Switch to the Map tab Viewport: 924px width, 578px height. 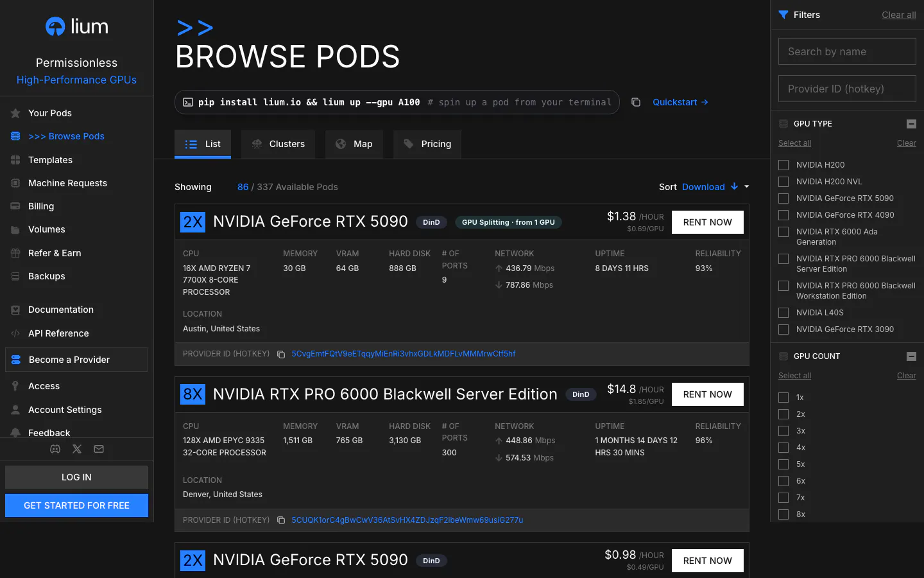point(354,144)
